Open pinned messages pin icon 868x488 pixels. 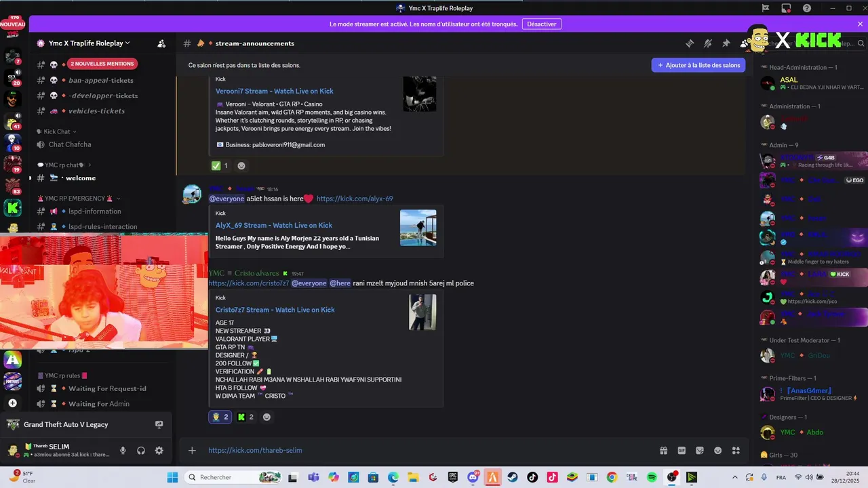point(726,43)
